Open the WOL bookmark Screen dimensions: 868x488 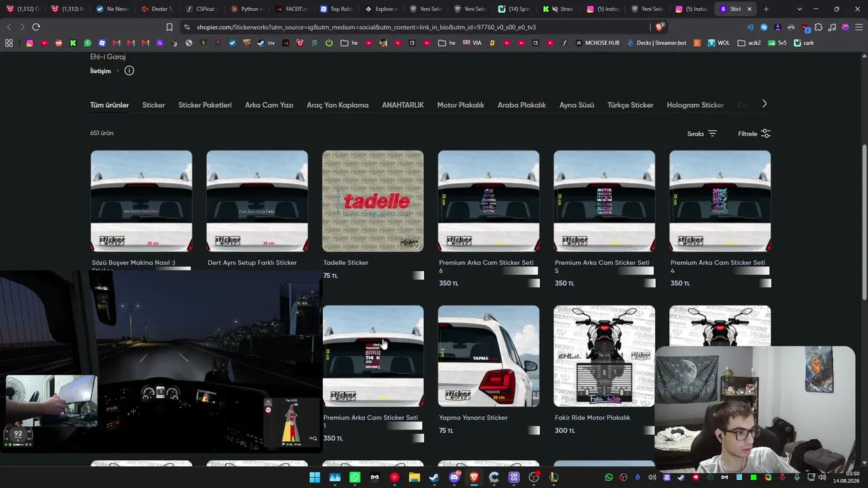pyautogui.click(x=719, y=43)
